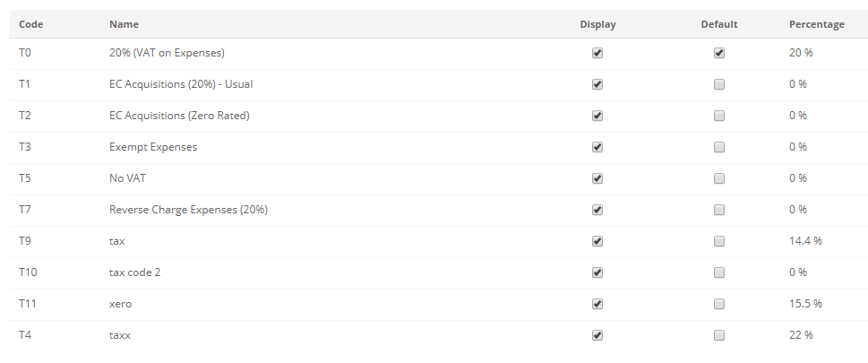Select the Reverse Charge Expenses (20%) name
This screenshot has height=363, width=868.
pos(189,210)
